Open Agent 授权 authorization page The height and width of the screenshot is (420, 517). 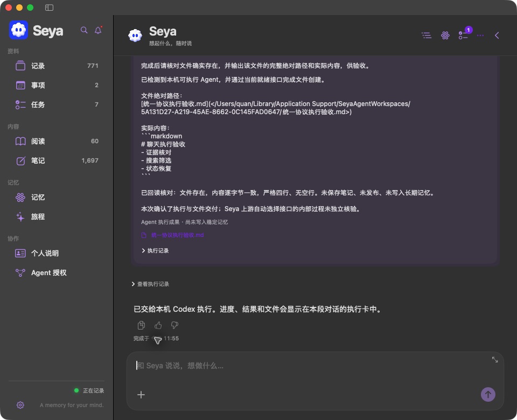click(57, 272)
